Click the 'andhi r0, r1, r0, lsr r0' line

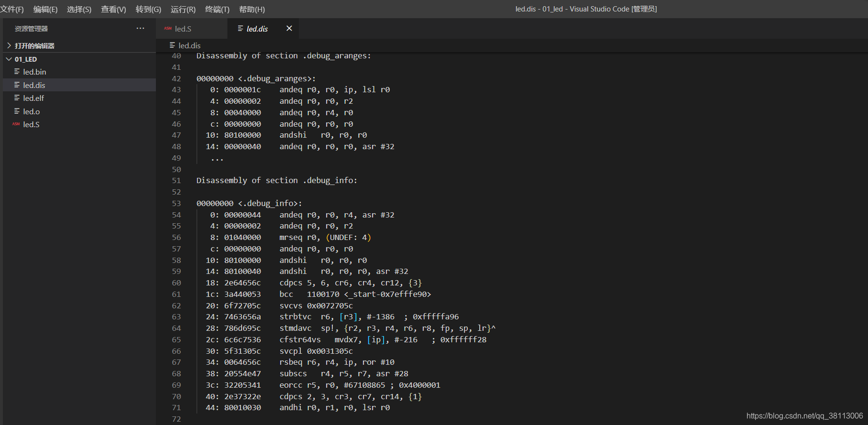pos(335,408)
